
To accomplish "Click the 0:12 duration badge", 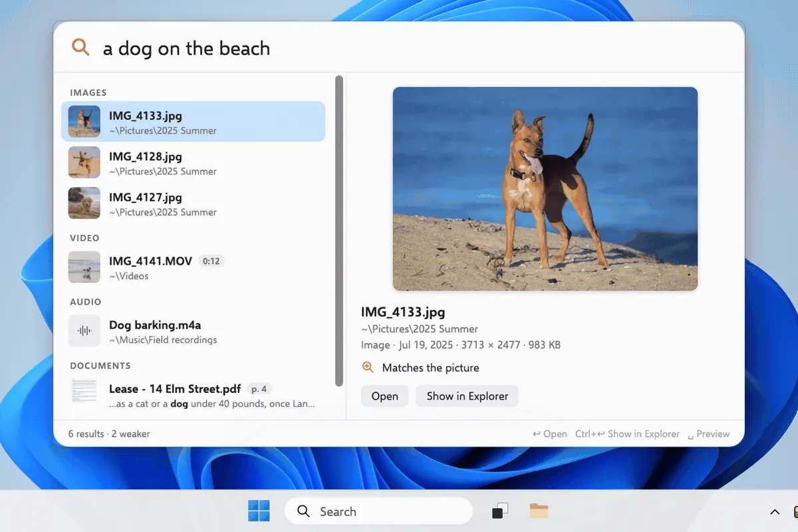I will click(211, 261).
